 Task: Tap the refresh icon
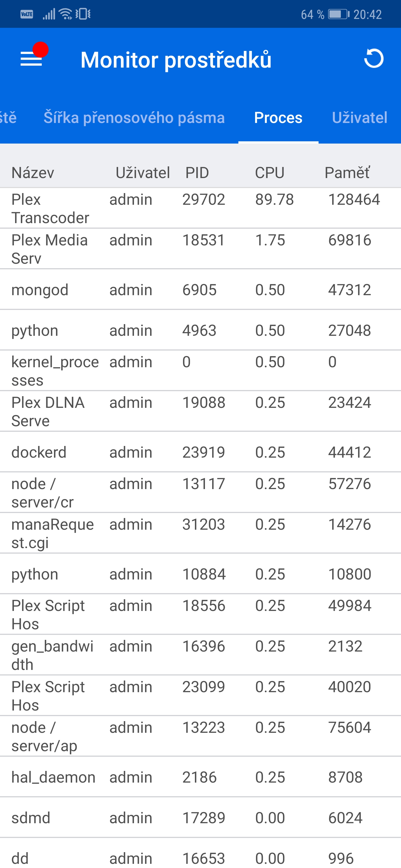coord(374,59)
